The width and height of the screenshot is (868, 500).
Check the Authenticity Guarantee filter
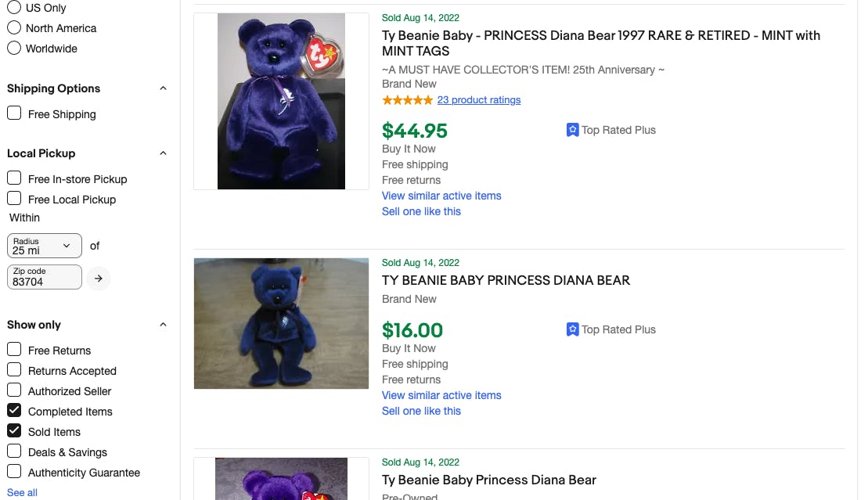point(14,472)
